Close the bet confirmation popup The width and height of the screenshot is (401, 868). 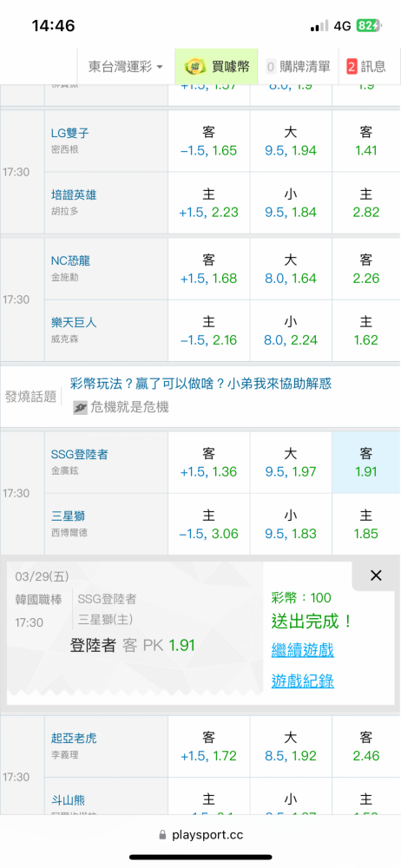pos(376,575)
